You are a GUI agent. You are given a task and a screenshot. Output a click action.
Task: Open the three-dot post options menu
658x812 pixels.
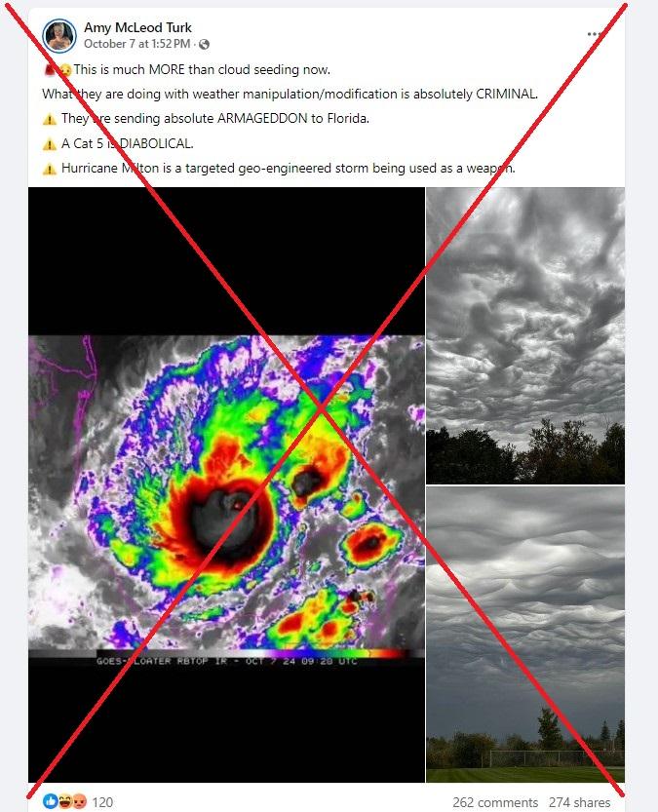[594, 34]
